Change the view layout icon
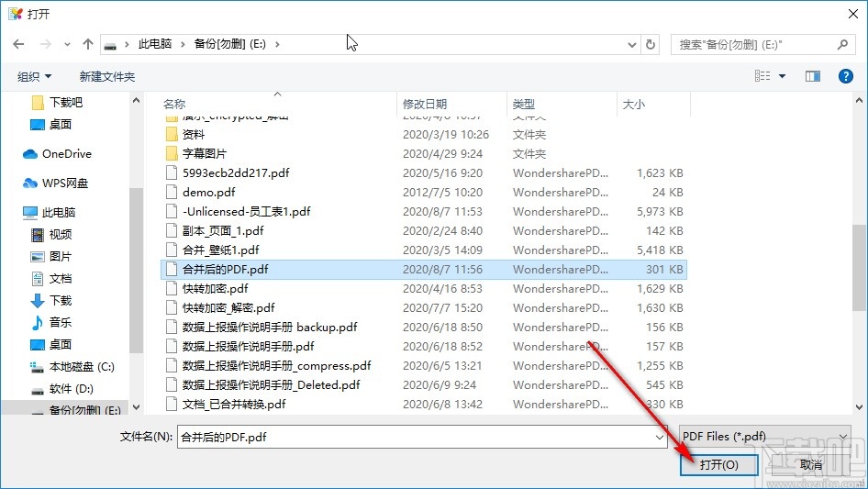The image size is (868, 489). pyautogui.click(x=762, y=76)
